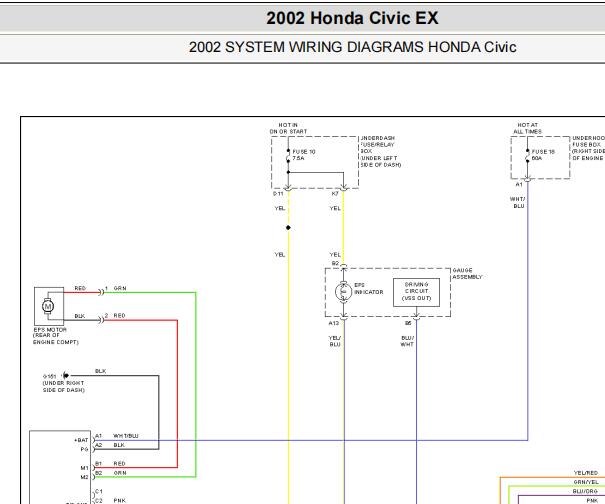The height and width of the screenshot is (504, 605).
Task: Click the EPS motor "M" symbol
Action: [48, 306]
